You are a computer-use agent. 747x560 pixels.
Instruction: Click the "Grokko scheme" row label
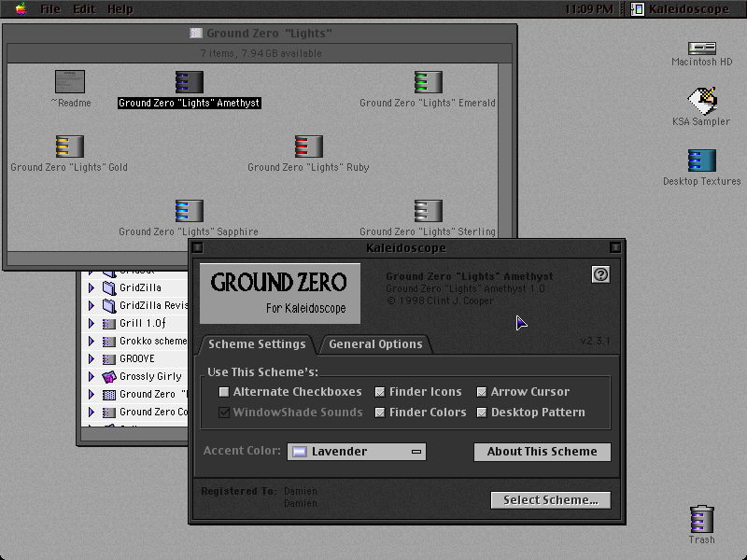(153, 342)
